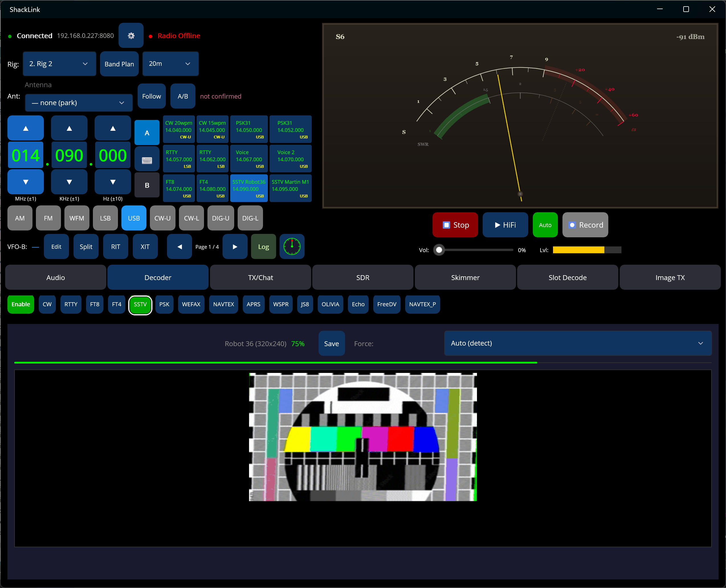
Task: Click the KHz down arrow
Action: pyautogui.click(x=69, y=182)
